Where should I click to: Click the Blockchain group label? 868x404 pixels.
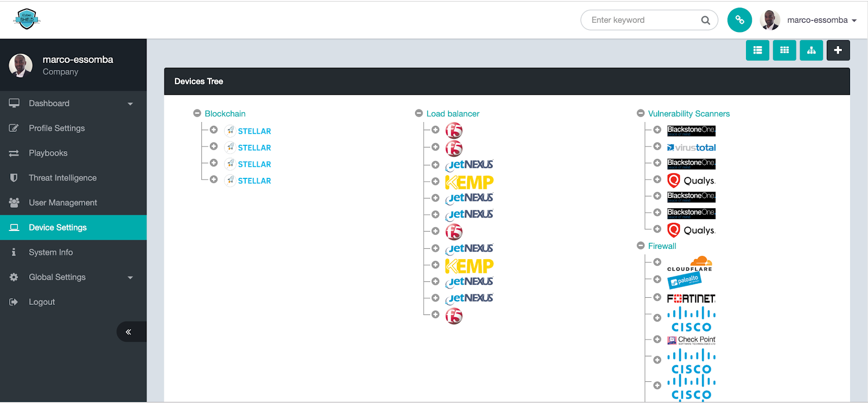coord(225,114)
